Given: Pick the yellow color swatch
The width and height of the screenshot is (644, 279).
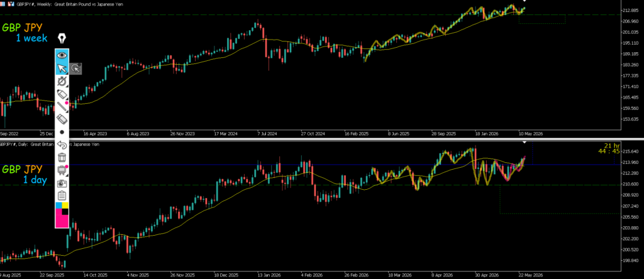Looking at the screenshot, I should point(65,205).
